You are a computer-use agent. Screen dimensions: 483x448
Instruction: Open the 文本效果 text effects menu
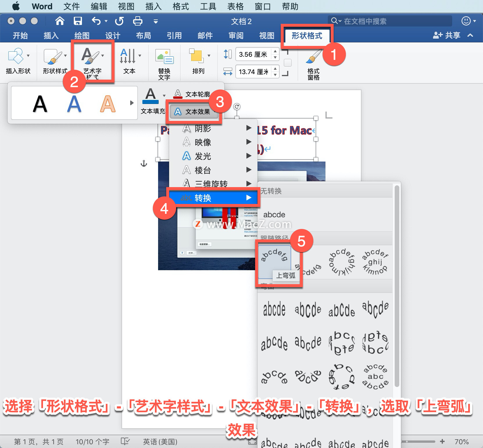pyautogui.click(x=195, y=112)
